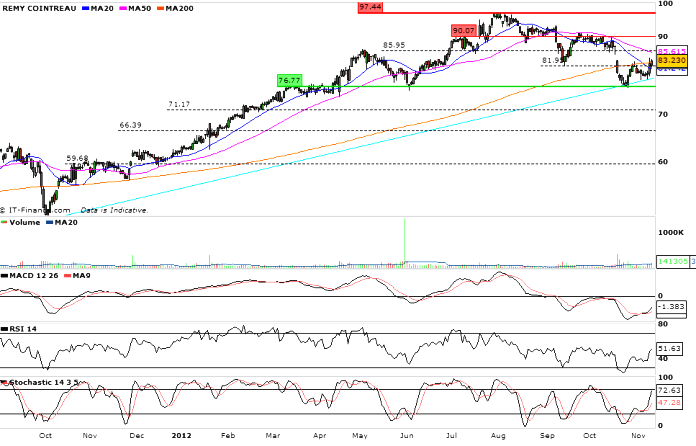Viewport: 696px width, 446px height.
Task: Click the MA9 signal line legend
Action: click(x=78, y=276)
